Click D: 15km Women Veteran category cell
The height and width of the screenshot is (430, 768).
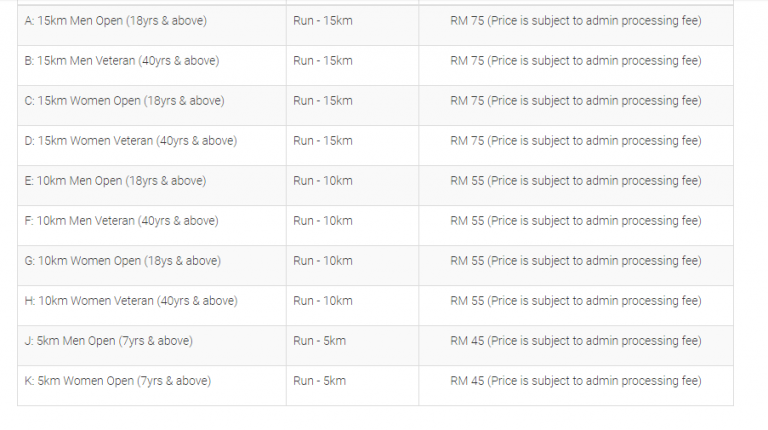pos(152,145)
